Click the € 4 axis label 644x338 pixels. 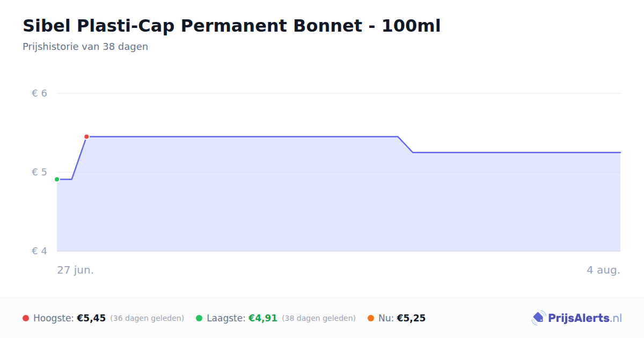pyautogui.click(x=39, y=251)
